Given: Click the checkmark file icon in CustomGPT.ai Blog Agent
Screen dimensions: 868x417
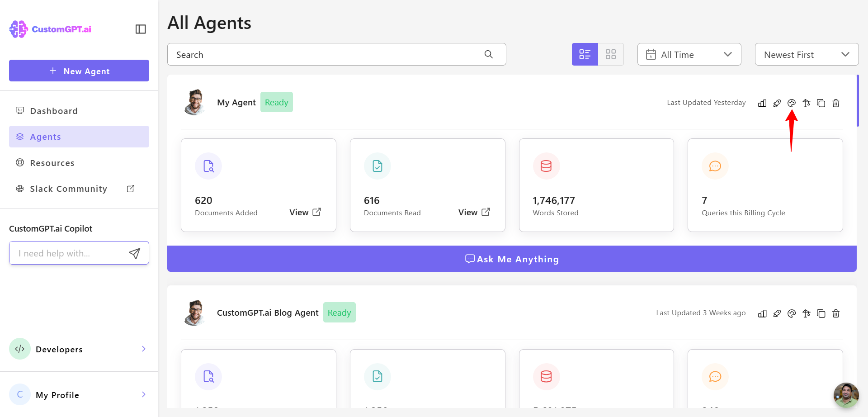Looking at the screenshot, I should click(377, 376).
